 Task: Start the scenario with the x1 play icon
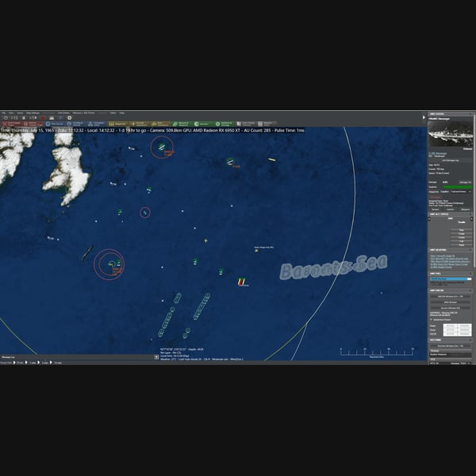(x=33, y=117)
